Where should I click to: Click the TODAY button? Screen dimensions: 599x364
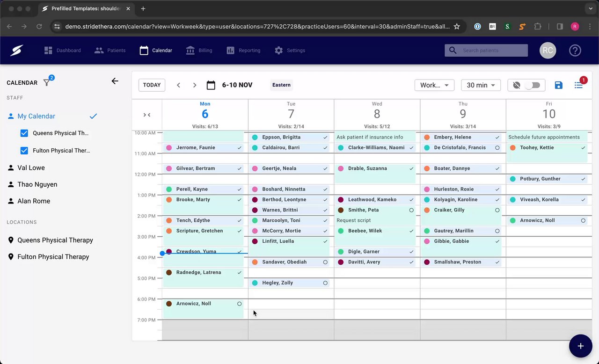152,85
